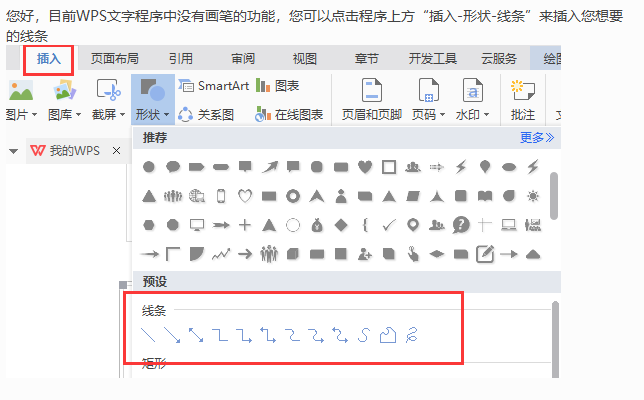
Task: Choose the double arrow line shape
Action: (196, 335)
